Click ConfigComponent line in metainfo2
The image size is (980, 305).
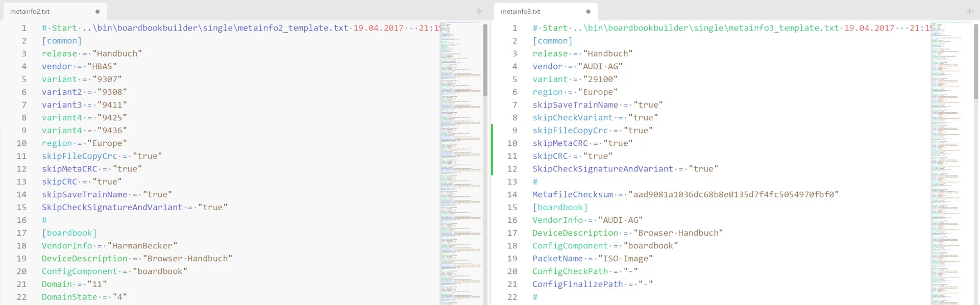[x=114, y=271]
